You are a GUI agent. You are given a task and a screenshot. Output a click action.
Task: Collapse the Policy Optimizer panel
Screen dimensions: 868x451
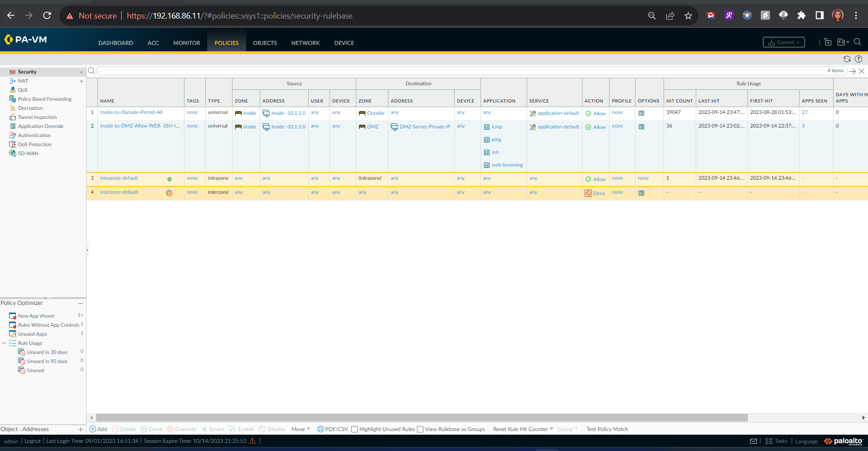(81, 303)
